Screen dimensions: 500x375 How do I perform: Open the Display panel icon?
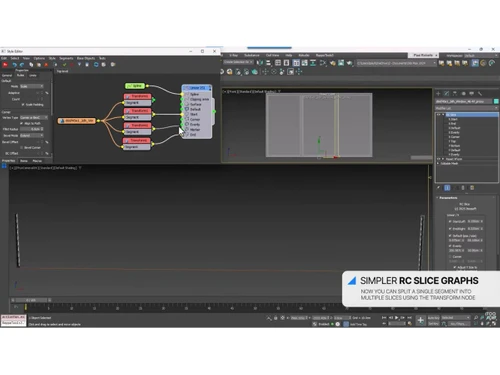pyautogui.click(x=472, y=94)
